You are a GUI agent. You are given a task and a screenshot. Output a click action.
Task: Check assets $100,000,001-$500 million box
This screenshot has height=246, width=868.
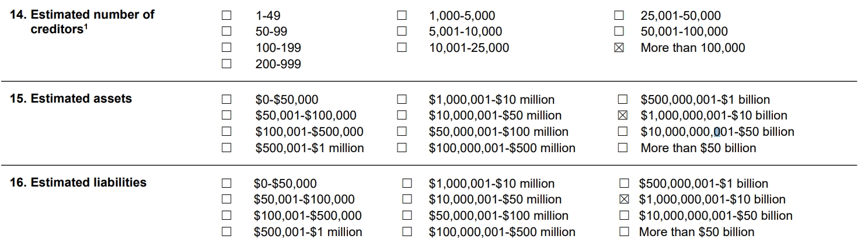point(402,149)
